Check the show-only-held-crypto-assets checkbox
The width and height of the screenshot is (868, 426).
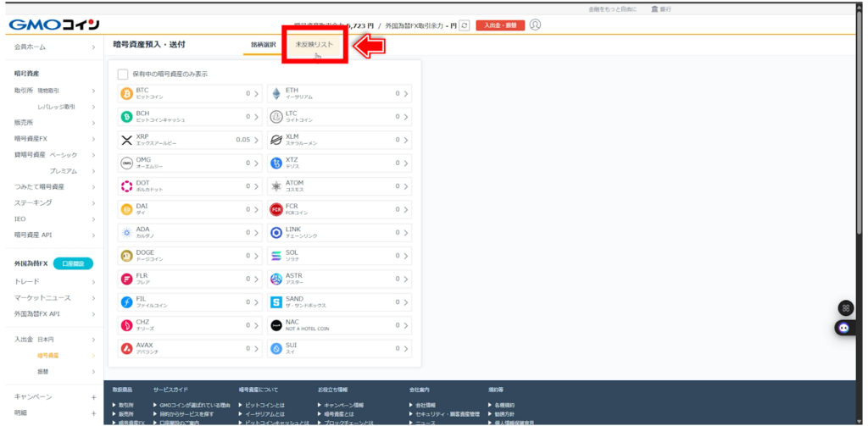pyautogui.click(x=123, y=74)
